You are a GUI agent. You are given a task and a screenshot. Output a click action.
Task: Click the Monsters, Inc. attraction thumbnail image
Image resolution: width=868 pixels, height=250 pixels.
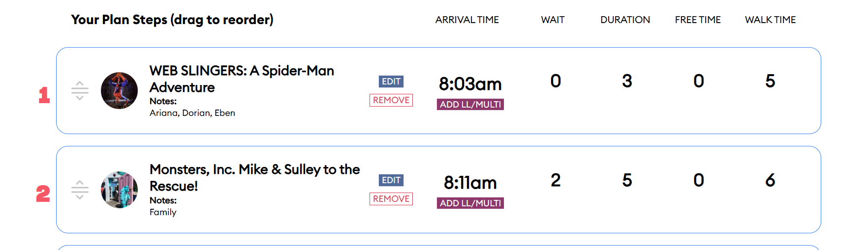[119, 190]
